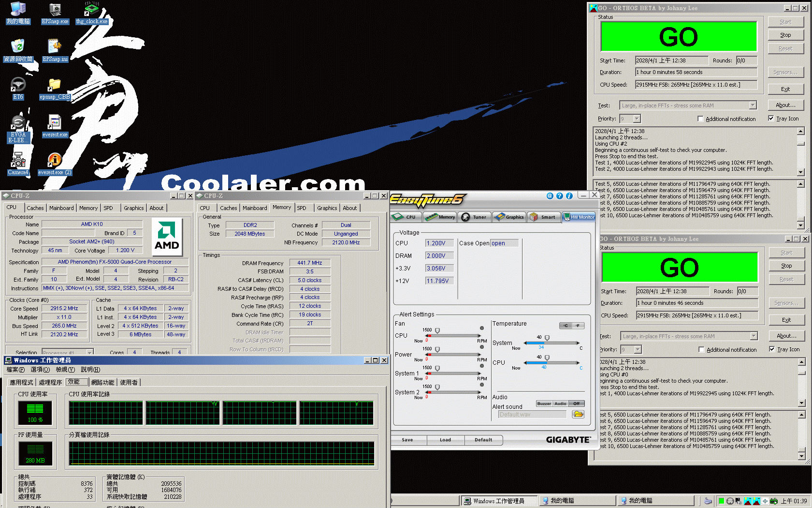
Task: Set alert sound mode to Off
Action: coord(576,403)
